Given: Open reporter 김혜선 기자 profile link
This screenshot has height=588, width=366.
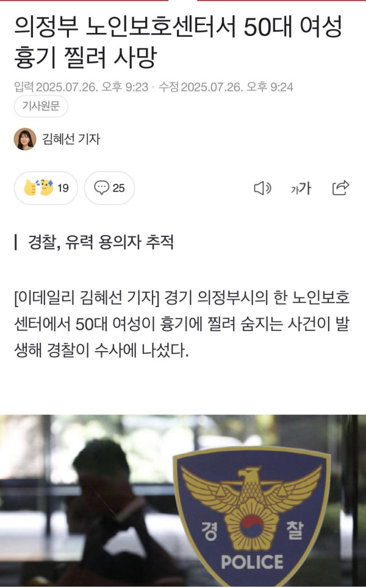Looking at the screenshot, I should coord(71,139).
